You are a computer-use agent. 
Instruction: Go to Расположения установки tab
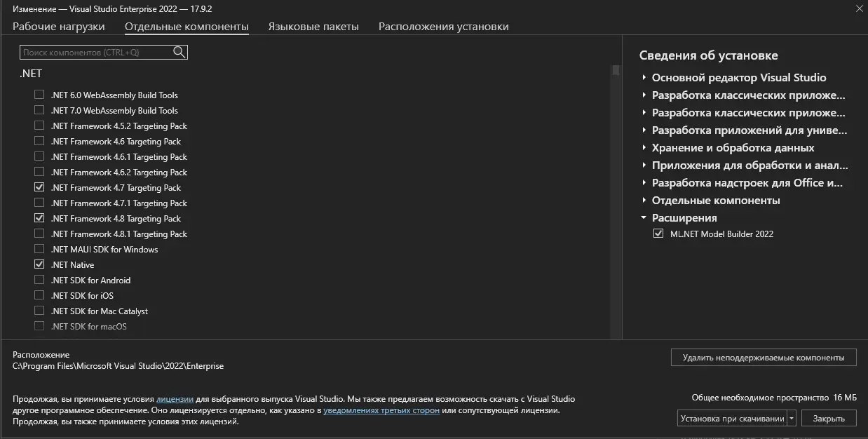pyautogui.click(x=444, y=27)
